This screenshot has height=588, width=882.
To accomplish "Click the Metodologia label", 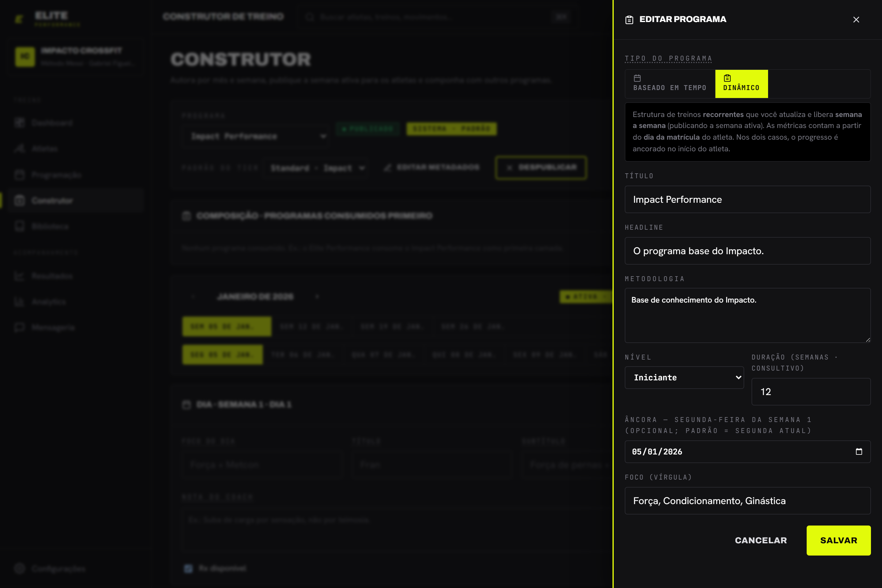I will (654, 279).
